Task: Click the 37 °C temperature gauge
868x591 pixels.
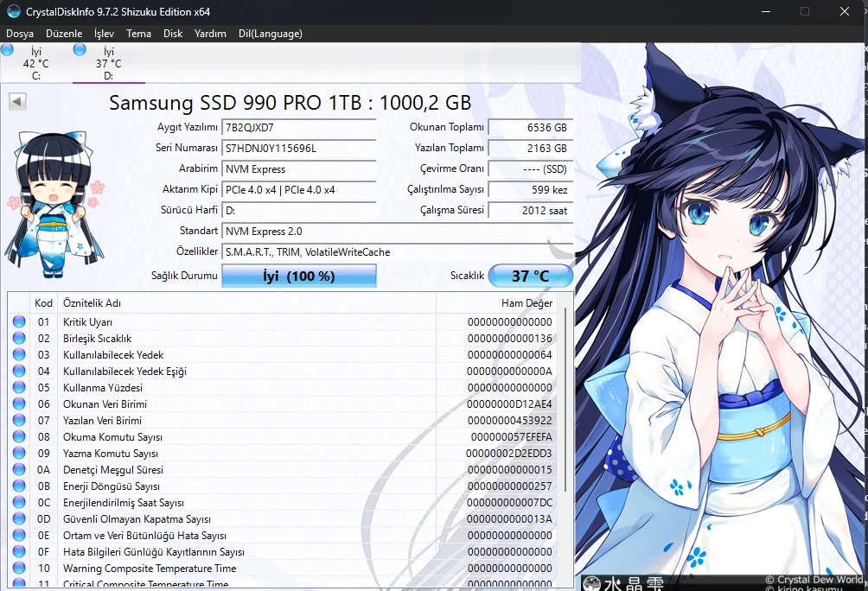Action: (x=531, y=275)
